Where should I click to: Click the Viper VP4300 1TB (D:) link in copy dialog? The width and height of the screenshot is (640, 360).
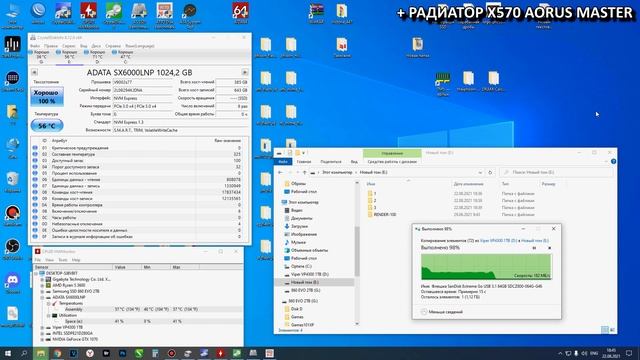[498, 241]
